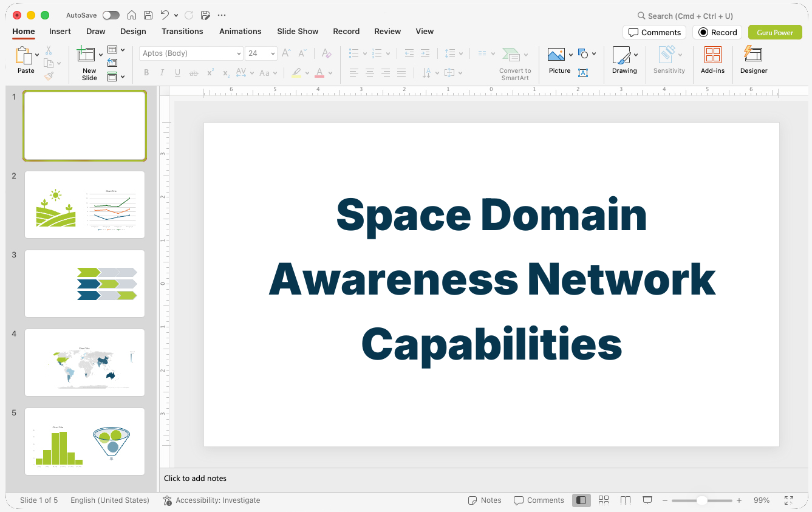Click the red font color swatch
Viewport: 812px width, 512px height.
[320, 73]
